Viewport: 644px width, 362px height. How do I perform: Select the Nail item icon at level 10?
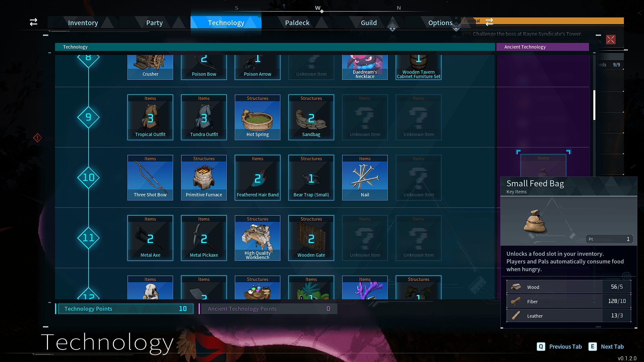365,177
